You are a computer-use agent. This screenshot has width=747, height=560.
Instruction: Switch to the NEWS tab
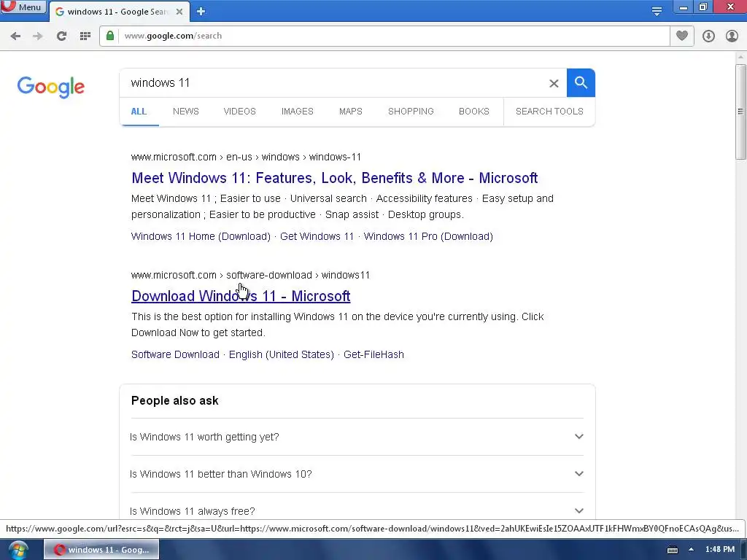tap(186, 112)
